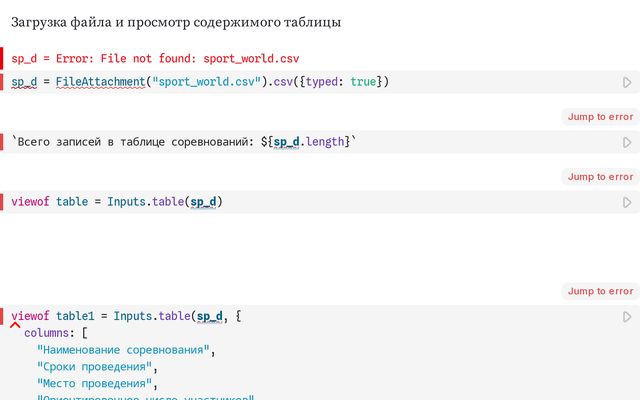Click "Сроки проведения" string
The height and width of the screenshot is (400, 640).
coord(94,367)
